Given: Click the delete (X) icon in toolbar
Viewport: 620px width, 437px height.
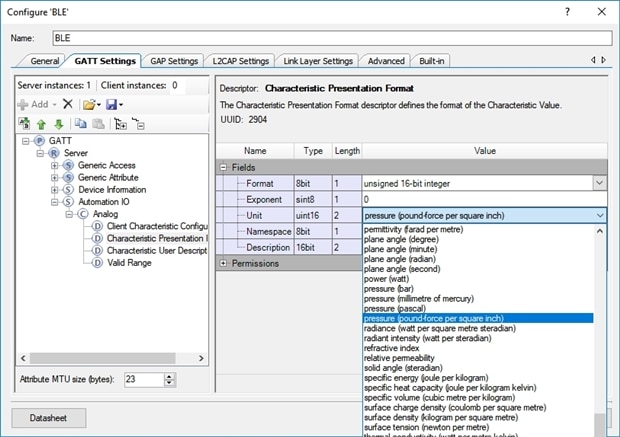Looking at the screenshot, I should (x=68, y=104).
